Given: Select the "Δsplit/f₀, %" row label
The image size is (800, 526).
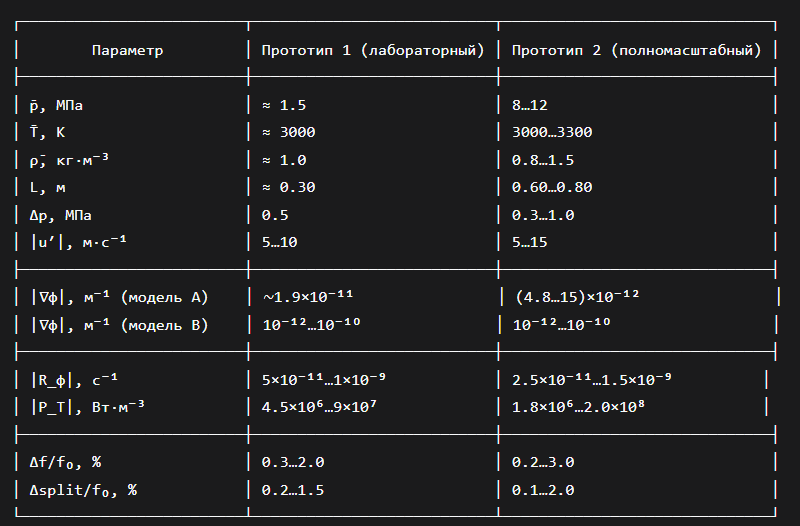Looking at the screenshot, I should pos(84,489).
